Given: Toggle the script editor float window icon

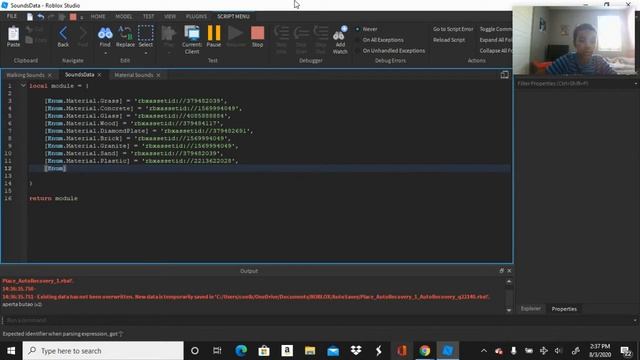Looking at the screenshot, I should click(x=504, y=75).
